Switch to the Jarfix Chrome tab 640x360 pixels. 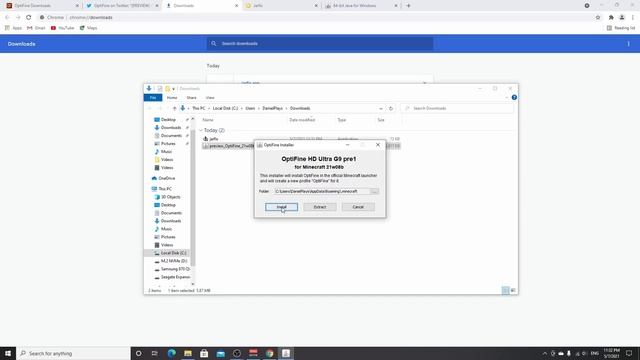282,6
